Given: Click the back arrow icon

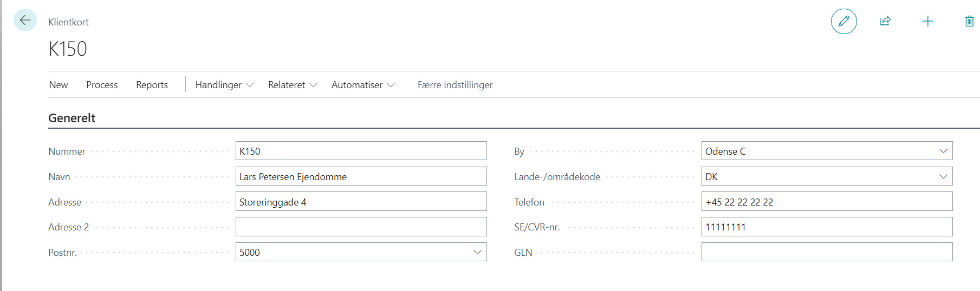Looking at the screenshot, I should (25, 21).
